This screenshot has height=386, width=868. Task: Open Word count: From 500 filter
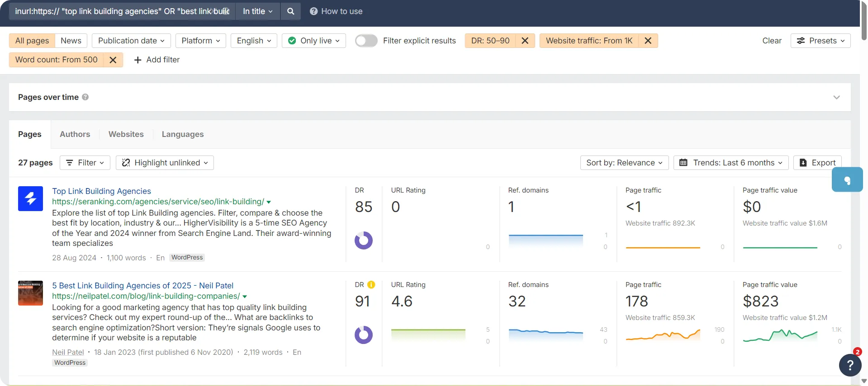[56, 60]
